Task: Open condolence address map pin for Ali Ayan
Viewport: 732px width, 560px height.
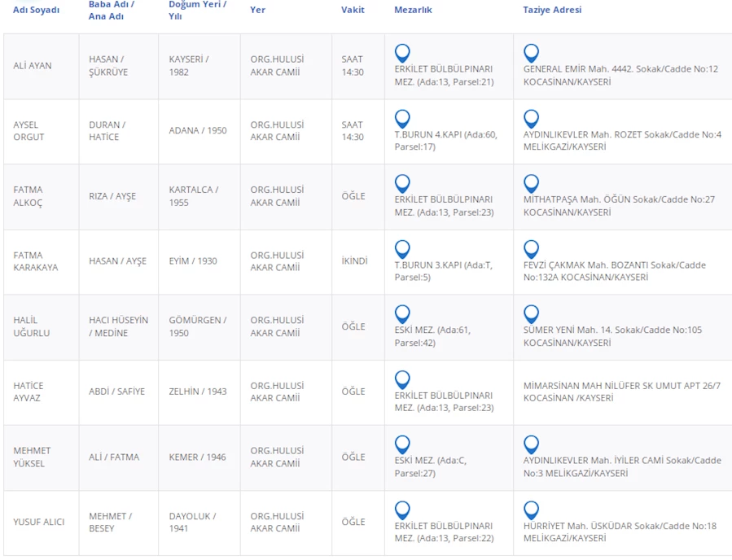Action: (531, 53)
